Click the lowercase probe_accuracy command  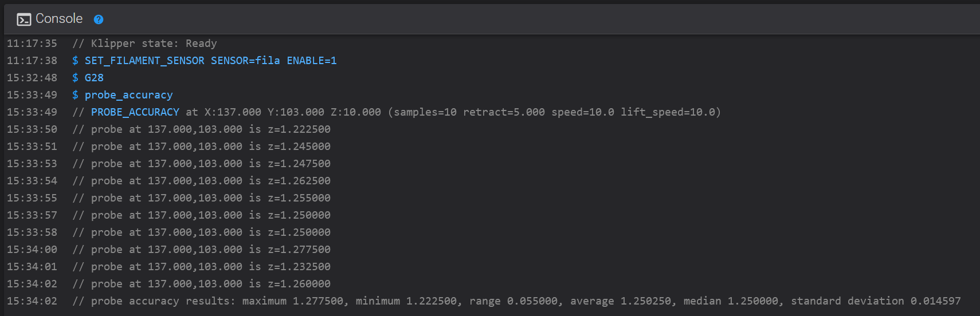tap(128, 95)
